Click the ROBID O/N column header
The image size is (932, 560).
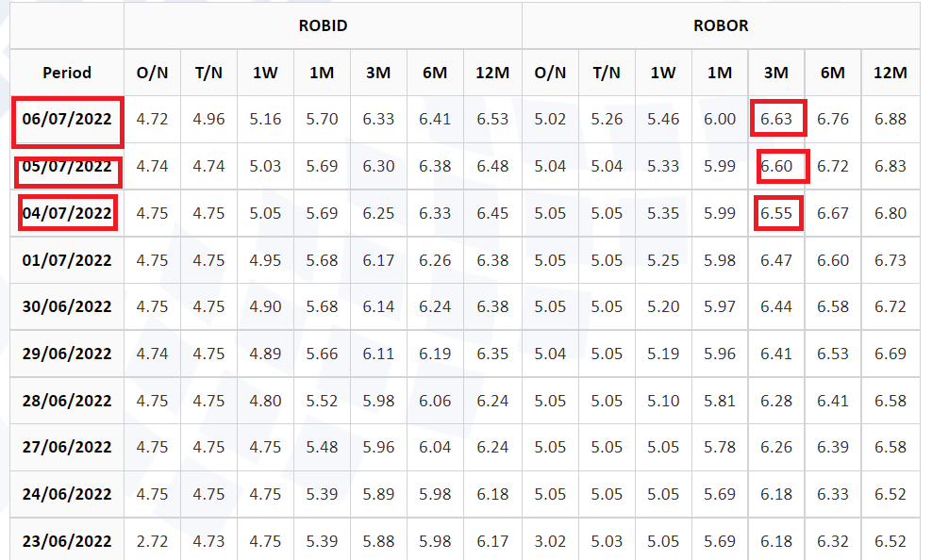coord(152,73)
